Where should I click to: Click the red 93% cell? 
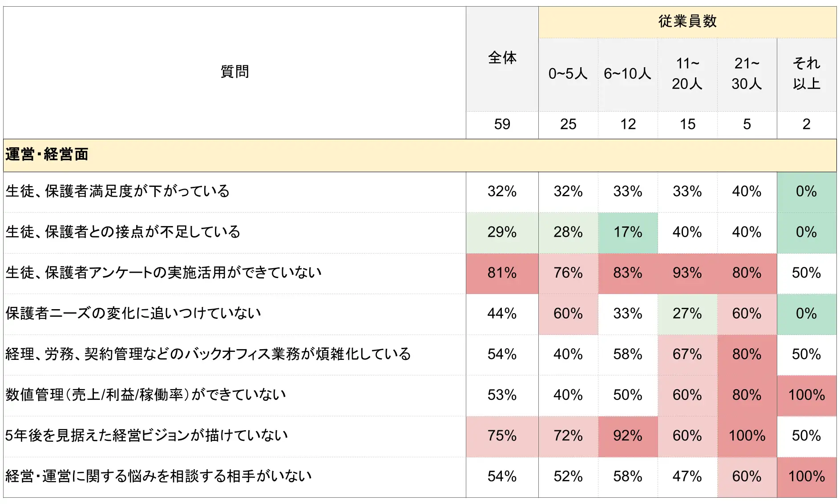click(687, 273)
